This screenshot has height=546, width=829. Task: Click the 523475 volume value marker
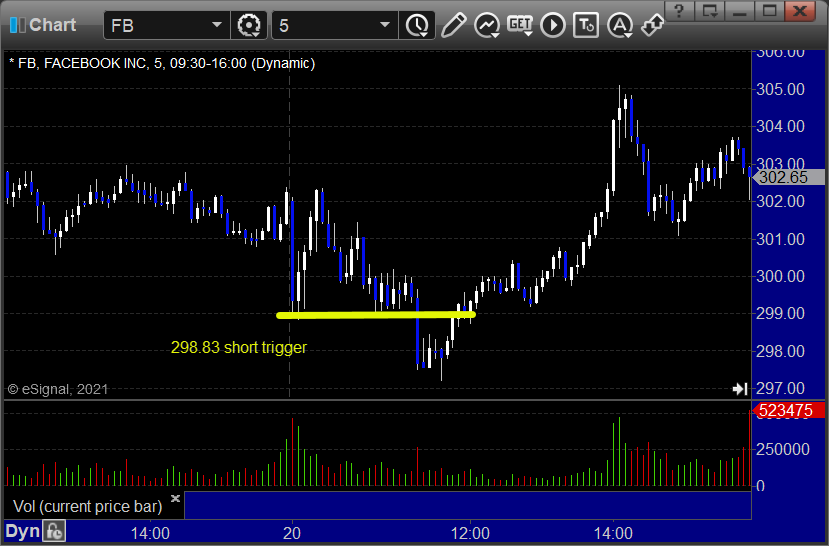coord(788,410)
